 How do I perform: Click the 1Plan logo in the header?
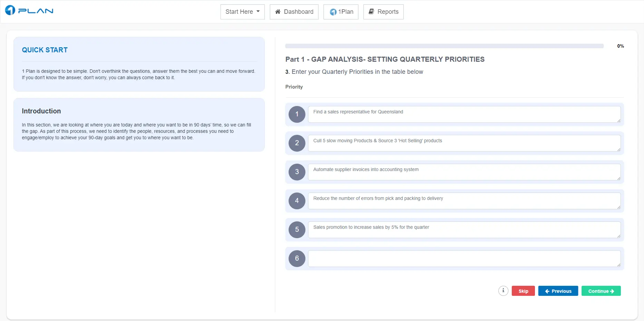(x=29, y=10)
